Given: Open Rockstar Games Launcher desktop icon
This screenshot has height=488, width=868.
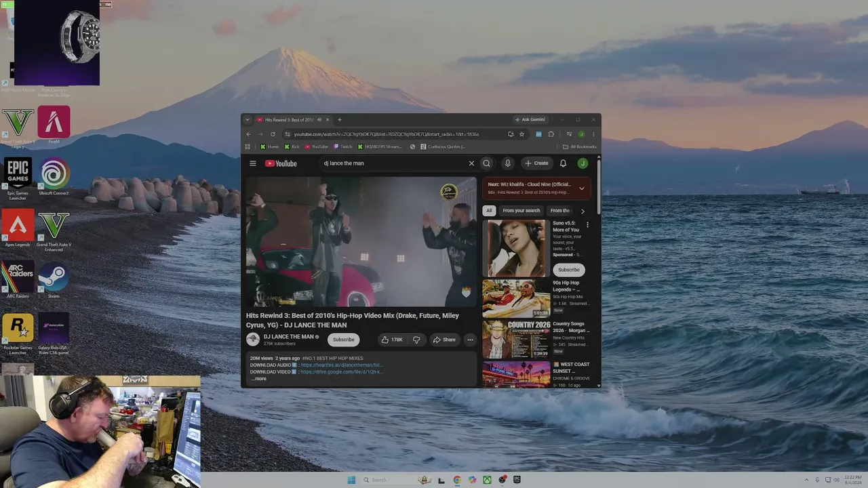Looking at the screenshot, I should (18, 334).
